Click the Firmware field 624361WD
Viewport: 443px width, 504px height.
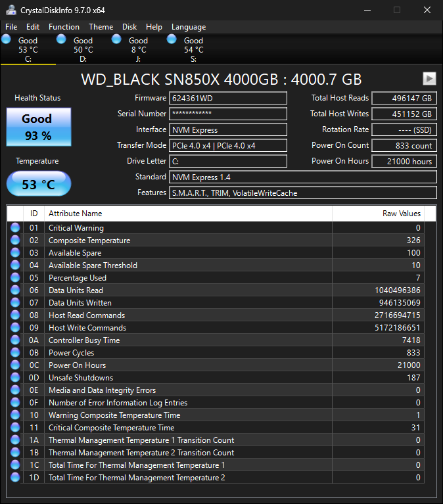point(228,99)
